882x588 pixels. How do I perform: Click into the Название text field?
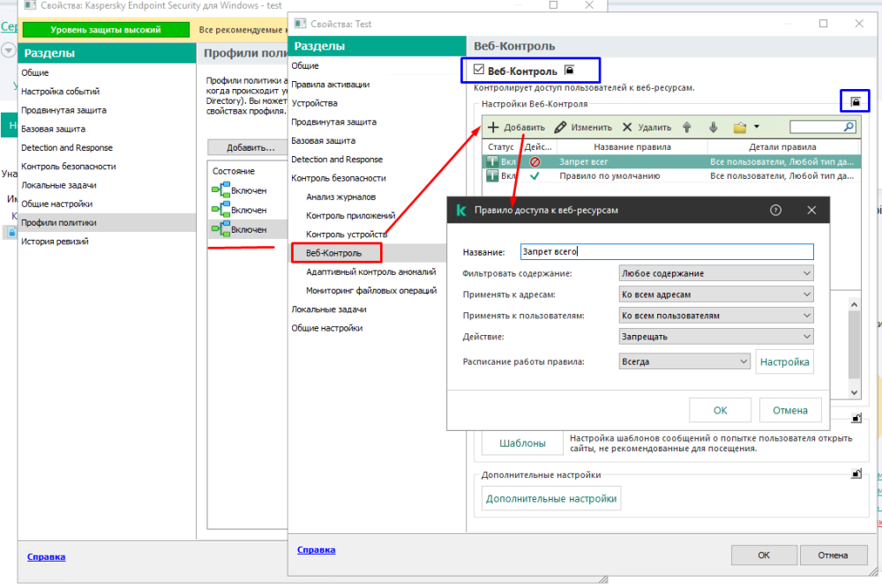(666, 252)
